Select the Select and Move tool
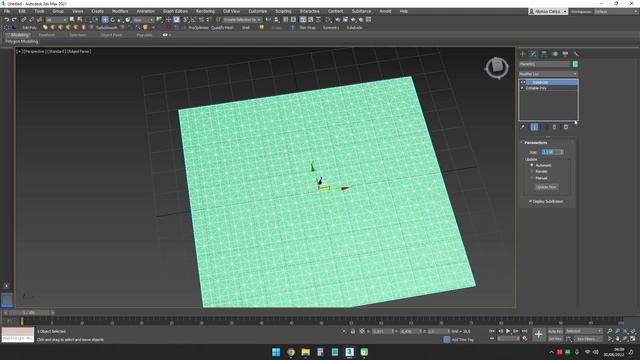Screen dimensions: 640x360 click(105, 20)
